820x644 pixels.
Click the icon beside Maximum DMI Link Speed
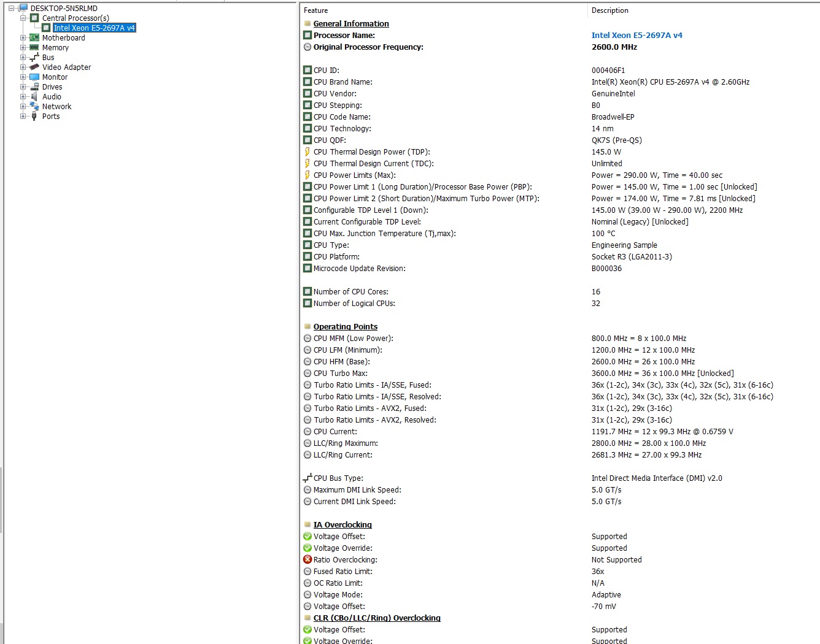point(307,490)
